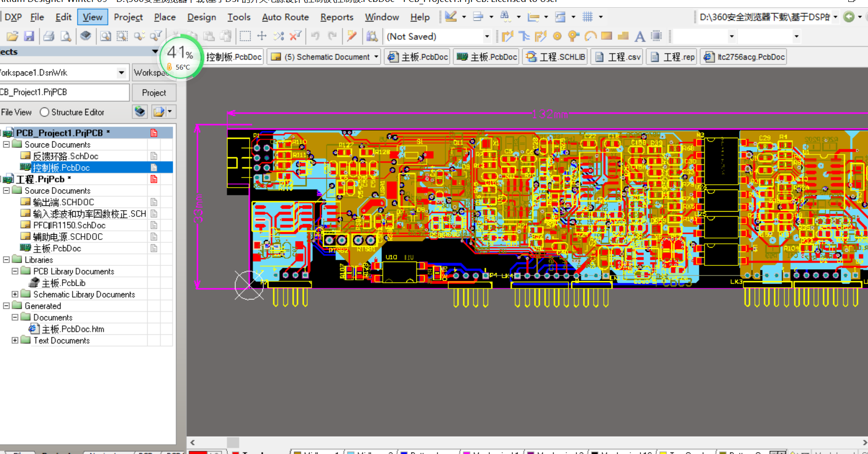Expand the Text Documents node
Viewport: 868px width, 454px height.
[x=15, y=340]
